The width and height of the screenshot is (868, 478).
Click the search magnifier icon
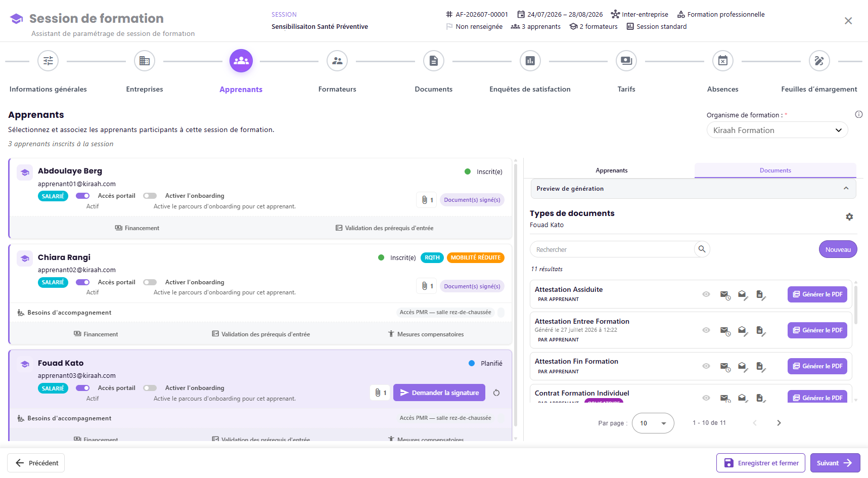pyautogui.click(x=702, y=249)
